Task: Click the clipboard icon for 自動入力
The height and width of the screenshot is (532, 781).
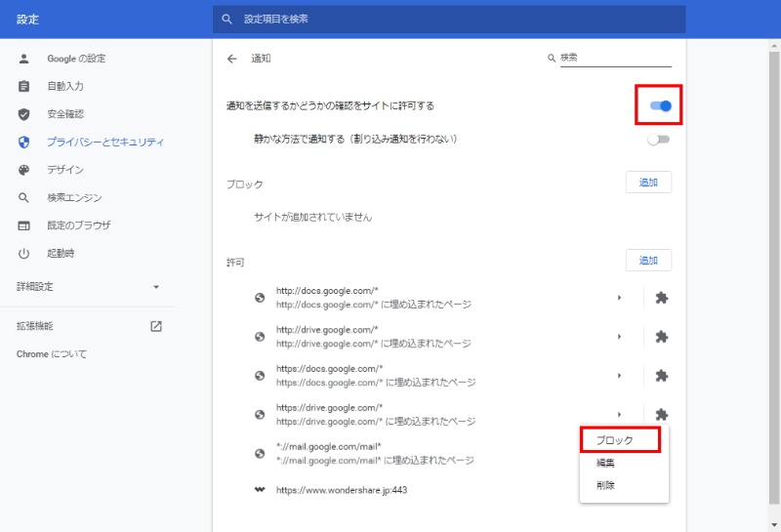Action: pos(23,86)
